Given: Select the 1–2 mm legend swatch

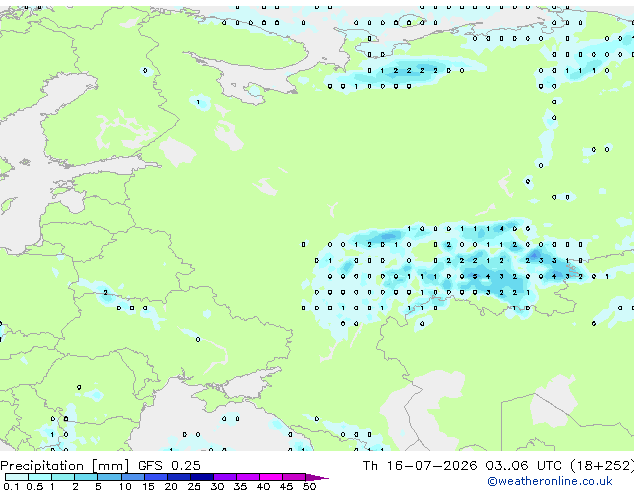Looking at the screenshot, I should (x=63, y=477).
